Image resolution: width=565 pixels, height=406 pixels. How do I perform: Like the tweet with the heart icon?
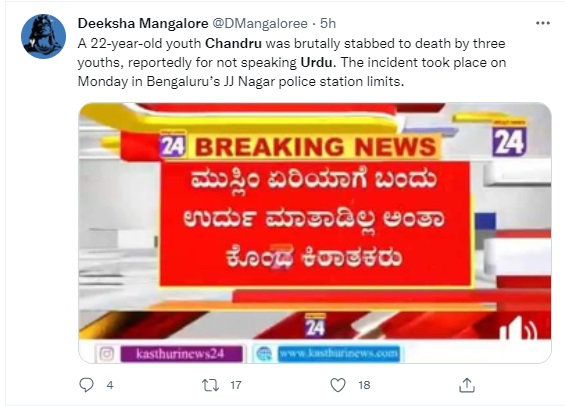click(338, 385)
